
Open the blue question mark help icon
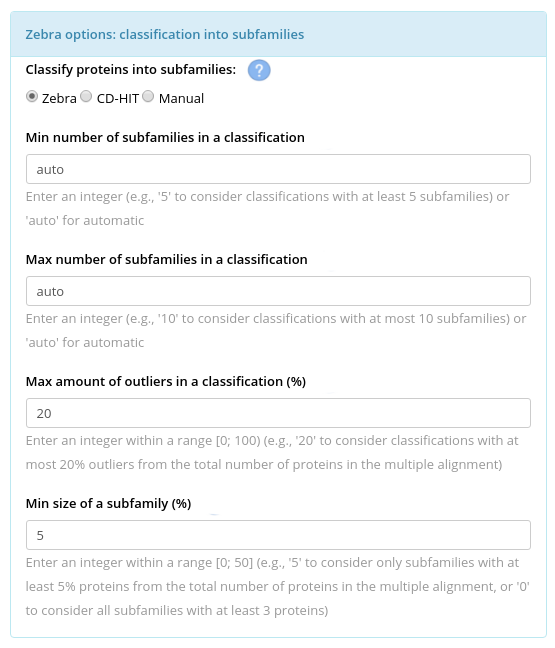259,70
